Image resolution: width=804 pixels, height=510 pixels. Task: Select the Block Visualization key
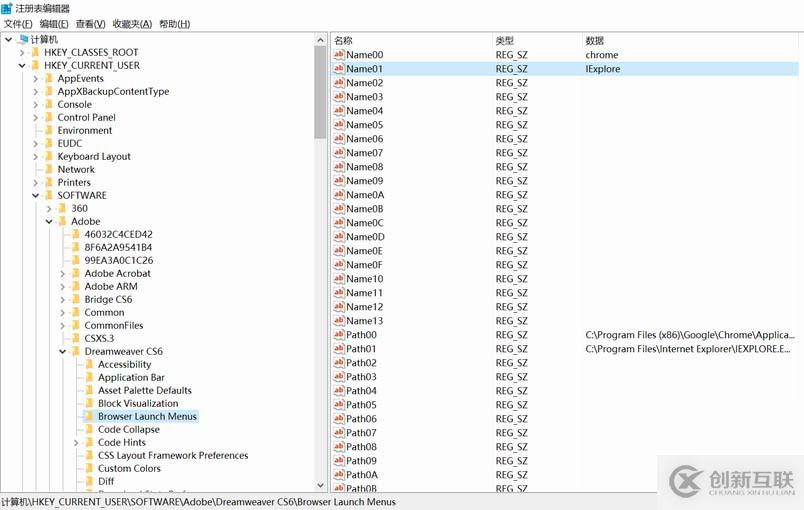(138, 403)
